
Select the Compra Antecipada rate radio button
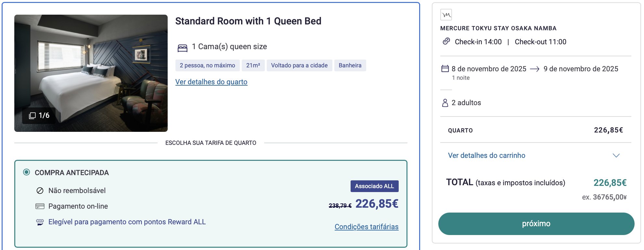[x=27, y=172]
